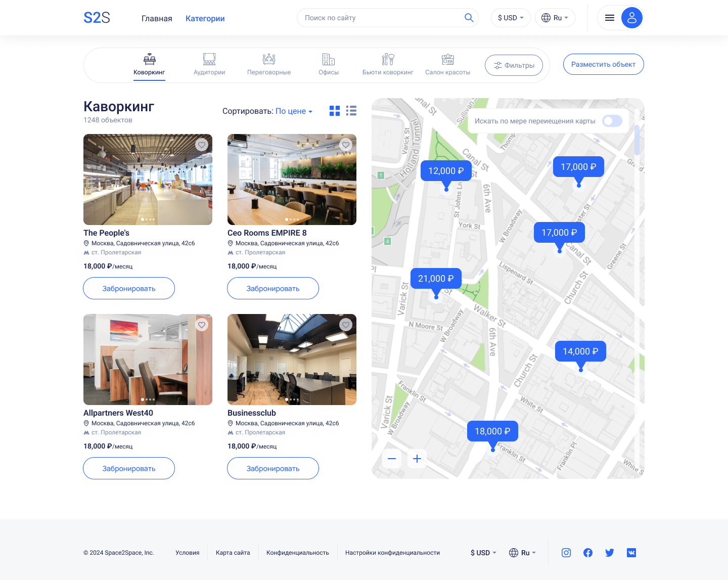Zoom in the map with plus
The width and height of the screenshot is (728, 580).
(x=417, y=459)
